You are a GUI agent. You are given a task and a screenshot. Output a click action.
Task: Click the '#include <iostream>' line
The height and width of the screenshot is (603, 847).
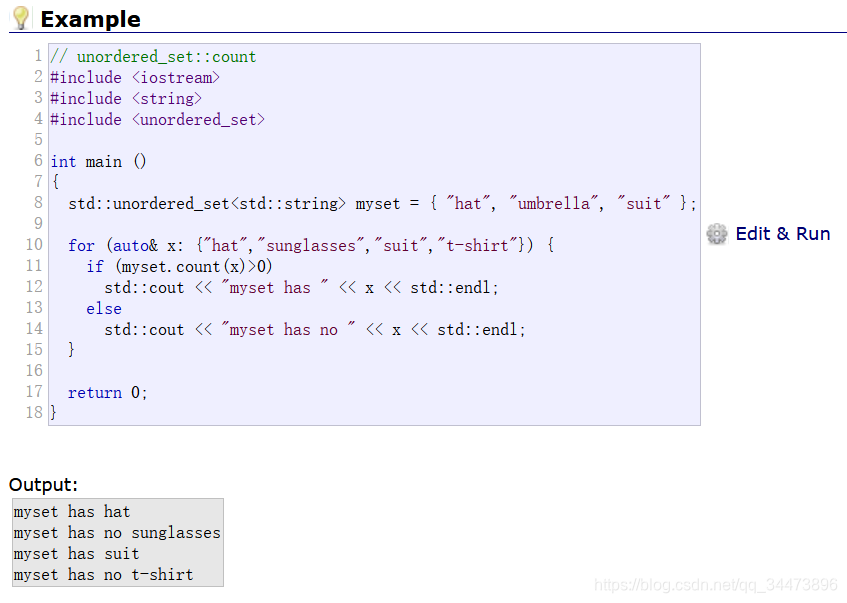pyautogui.click(x=135, y=78)
